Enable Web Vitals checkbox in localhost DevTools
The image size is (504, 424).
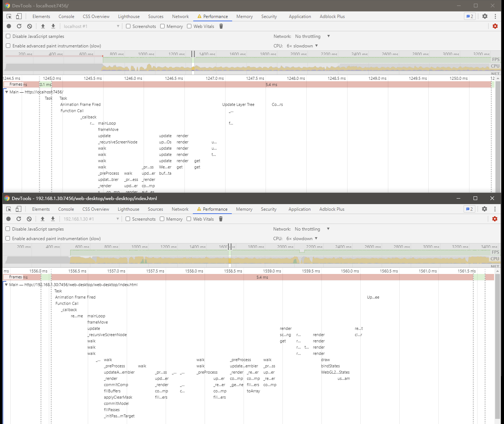click(189, 26)
